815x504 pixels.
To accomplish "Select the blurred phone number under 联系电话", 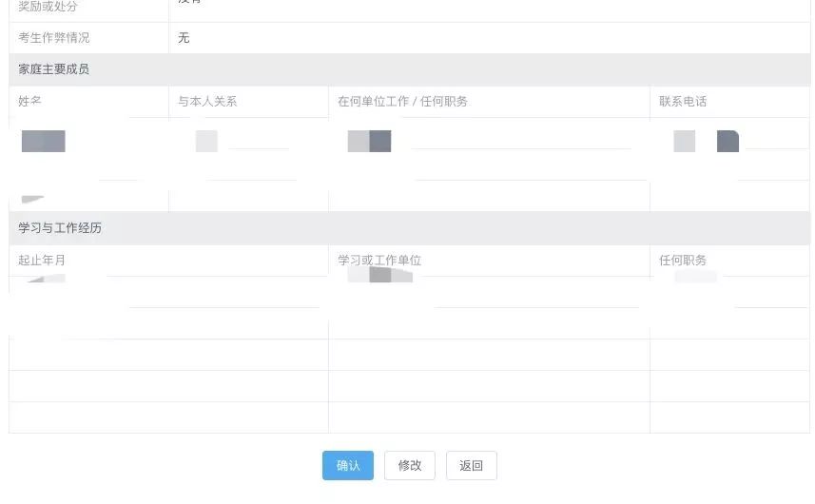I will click(706, 142).
